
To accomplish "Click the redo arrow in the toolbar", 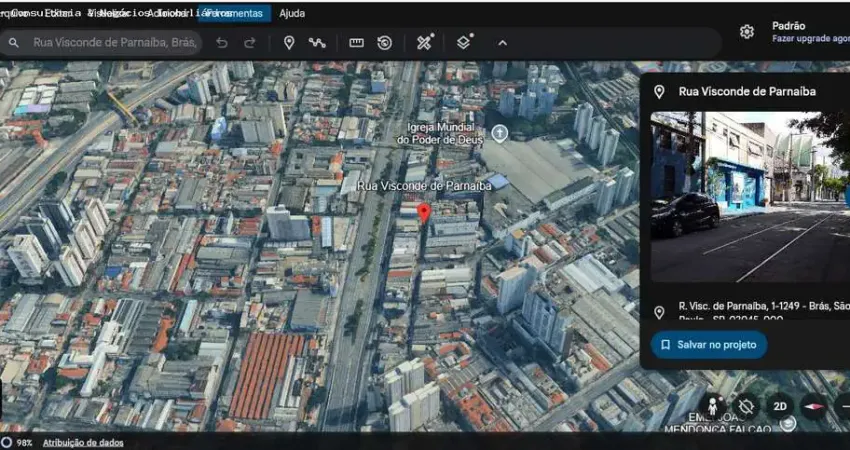I will pyautogui.click(x=250, y=43).
